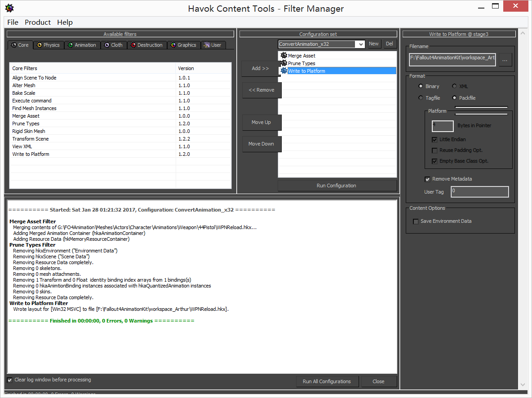532x398 pixels.
Task: Open the Help menu
Action: 65,22
